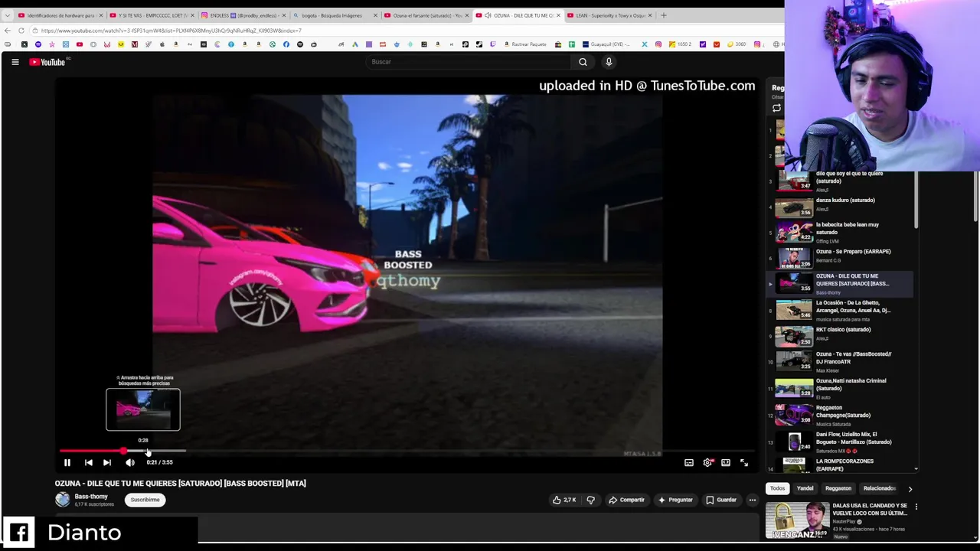980x551 pixels.
Task: Play 'dile que soy el que te quiere' item
Action: [x=841, y=182]
